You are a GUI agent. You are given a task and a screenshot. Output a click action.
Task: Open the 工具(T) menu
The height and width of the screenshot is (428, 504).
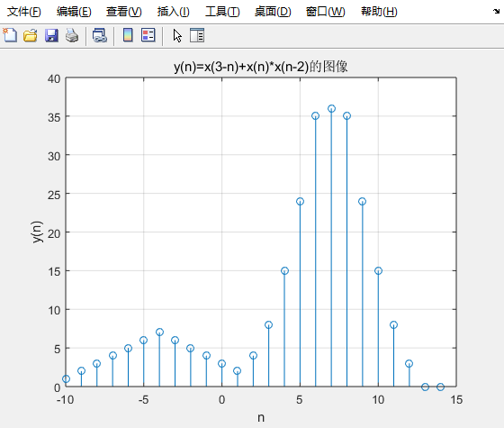222,12
